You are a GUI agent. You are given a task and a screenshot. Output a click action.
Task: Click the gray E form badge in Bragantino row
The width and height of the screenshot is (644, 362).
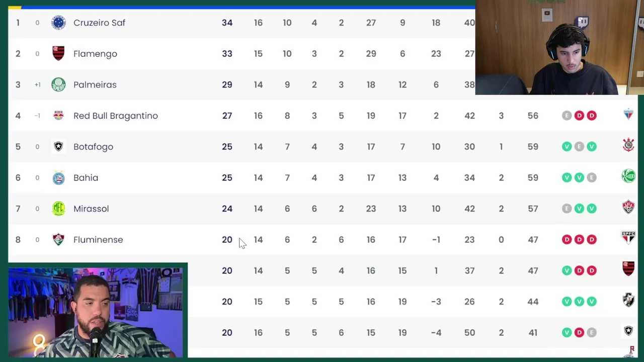pyautogui.click(x=567, y=116)
